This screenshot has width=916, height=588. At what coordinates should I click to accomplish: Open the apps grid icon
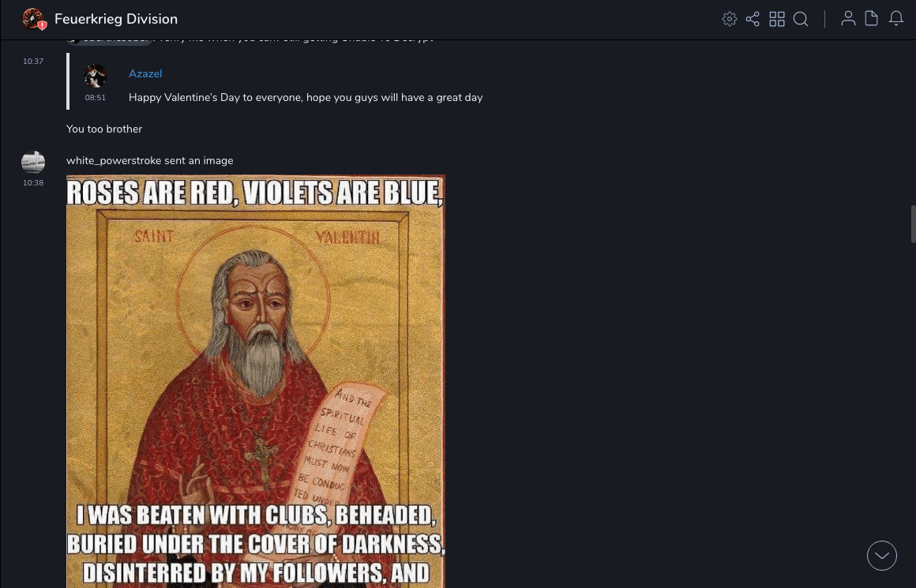[x=777, y=19]
